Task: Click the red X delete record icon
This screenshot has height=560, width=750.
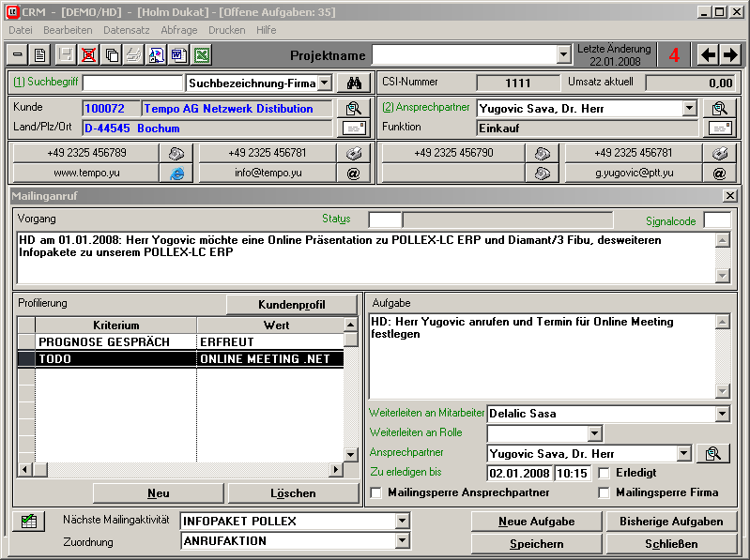Action: [x=88, y=55]
